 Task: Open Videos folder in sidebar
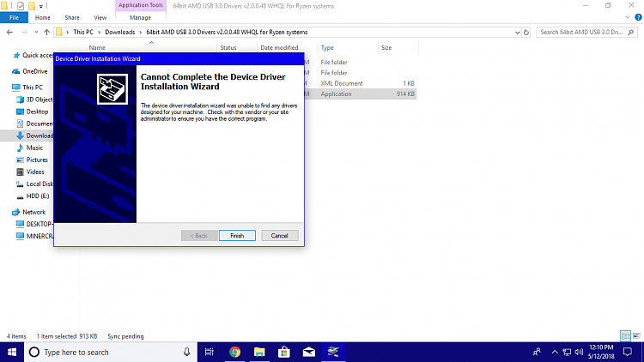[30, 172]
